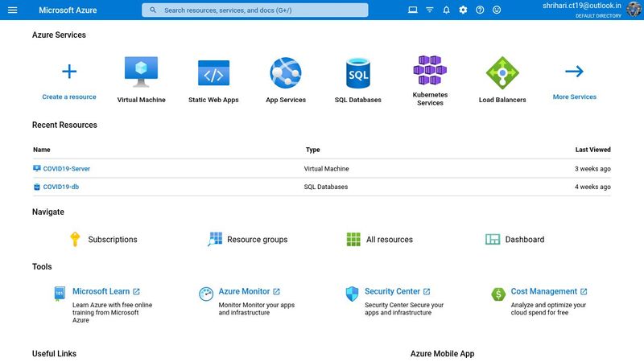Open the Microsoft Learn link
The height and width of the screenshot is (362, 644).
tap(101, 291)
